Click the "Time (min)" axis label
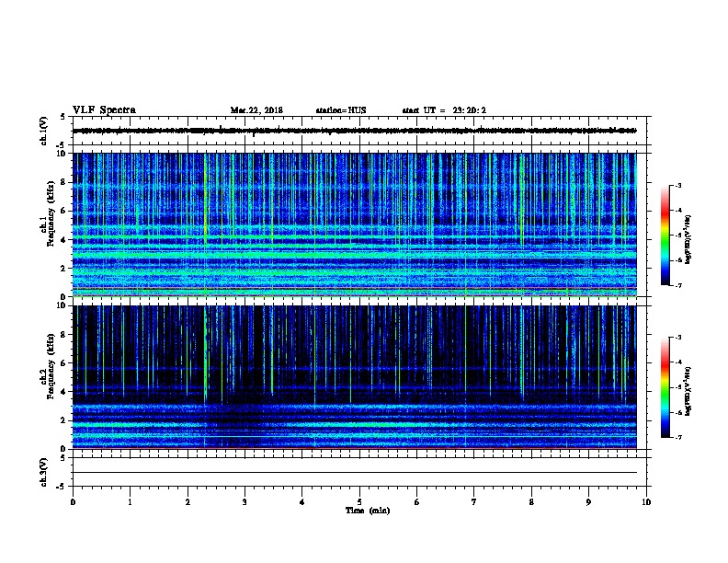The width and height of the screenshot is (728, 563). [368, 511]
